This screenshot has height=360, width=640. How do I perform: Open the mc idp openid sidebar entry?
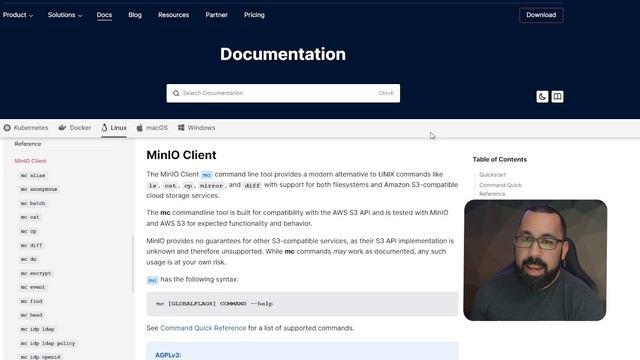coord(40,357)
